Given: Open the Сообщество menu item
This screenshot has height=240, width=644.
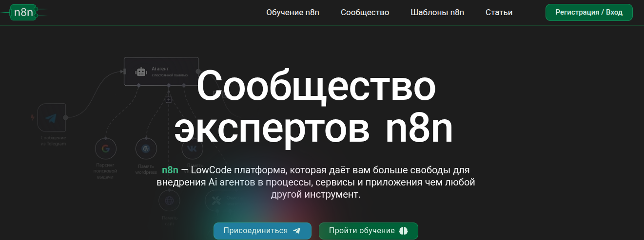Looking at the screenshot, I should pos(365,13).
